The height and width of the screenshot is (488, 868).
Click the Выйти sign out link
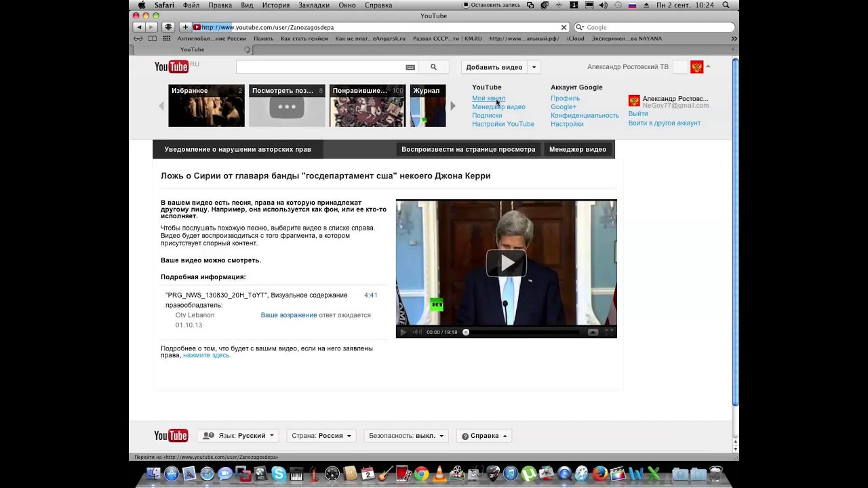(638, 114)
